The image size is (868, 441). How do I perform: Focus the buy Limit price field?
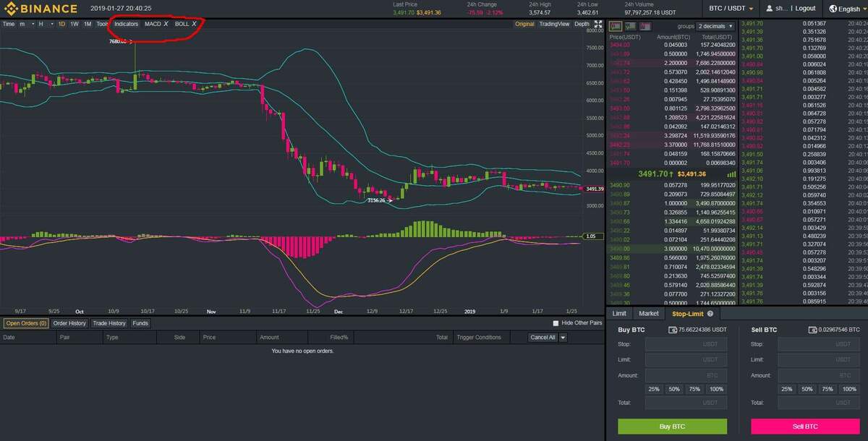click(686, 359)
